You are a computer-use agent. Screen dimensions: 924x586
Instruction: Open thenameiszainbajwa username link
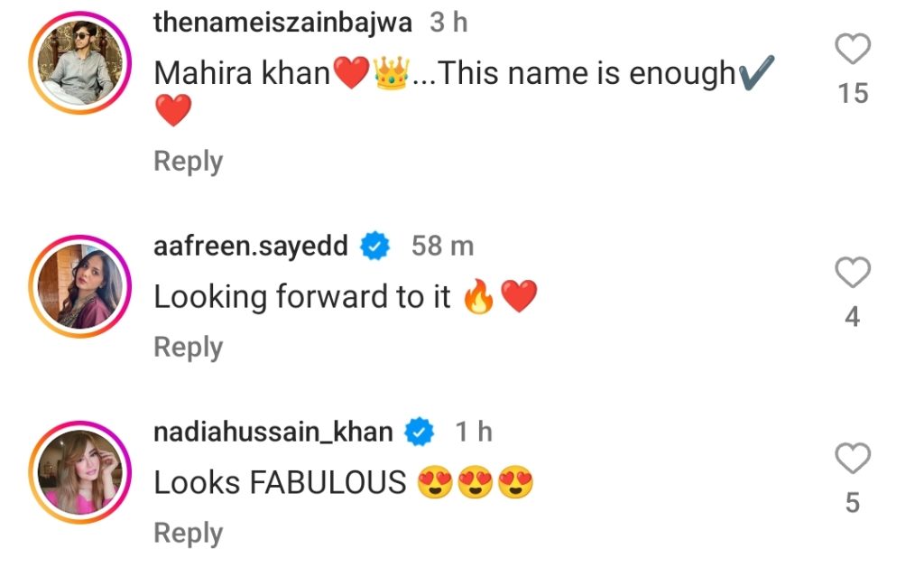[284, 23]
